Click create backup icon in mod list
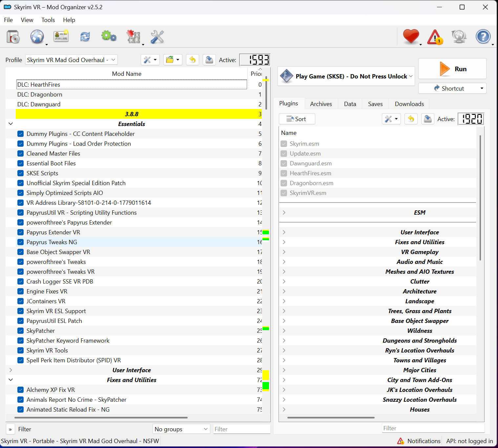The image size is (498, 448). [209, 60]
